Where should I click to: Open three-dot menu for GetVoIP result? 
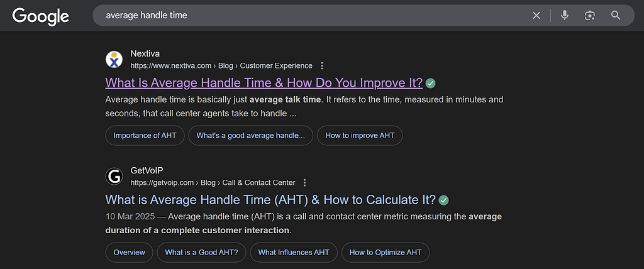point(305,183)
